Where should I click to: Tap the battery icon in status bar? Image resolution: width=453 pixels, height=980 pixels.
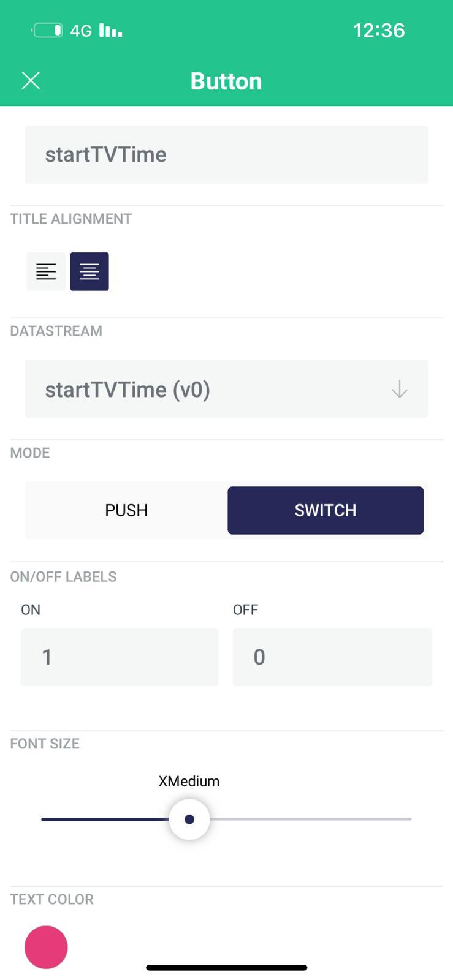(48, 30)
